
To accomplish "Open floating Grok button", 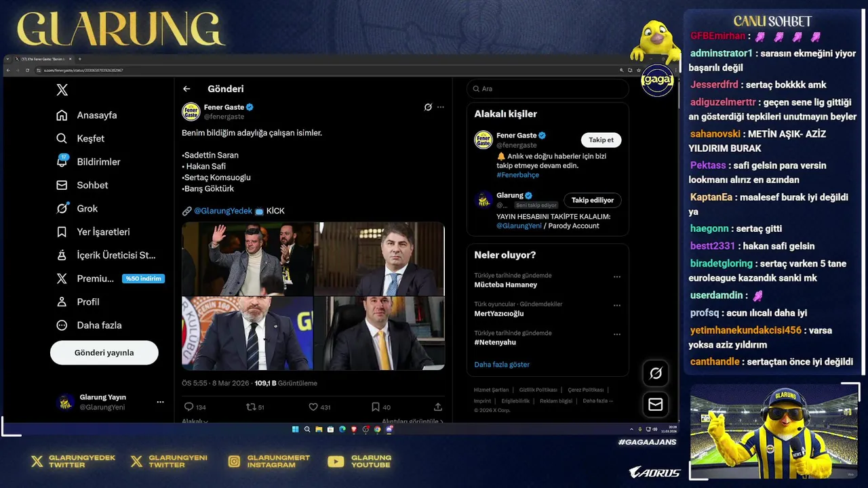I will click(656, 373).
